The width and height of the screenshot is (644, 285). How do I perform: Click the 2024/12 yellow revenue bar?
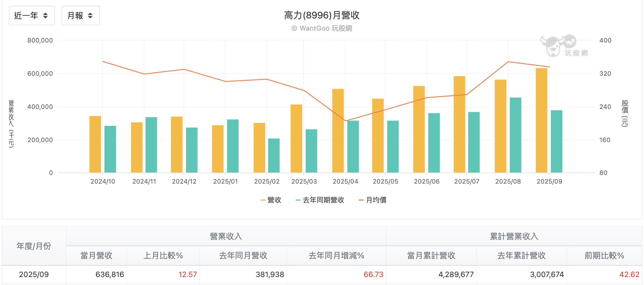(177, 145)
